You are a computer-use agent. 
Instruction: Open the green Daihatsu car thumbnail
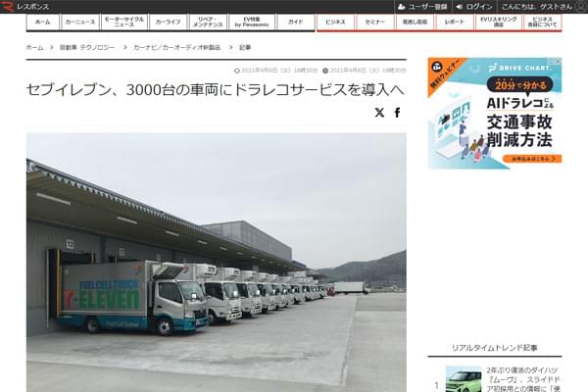pos(464,379)
